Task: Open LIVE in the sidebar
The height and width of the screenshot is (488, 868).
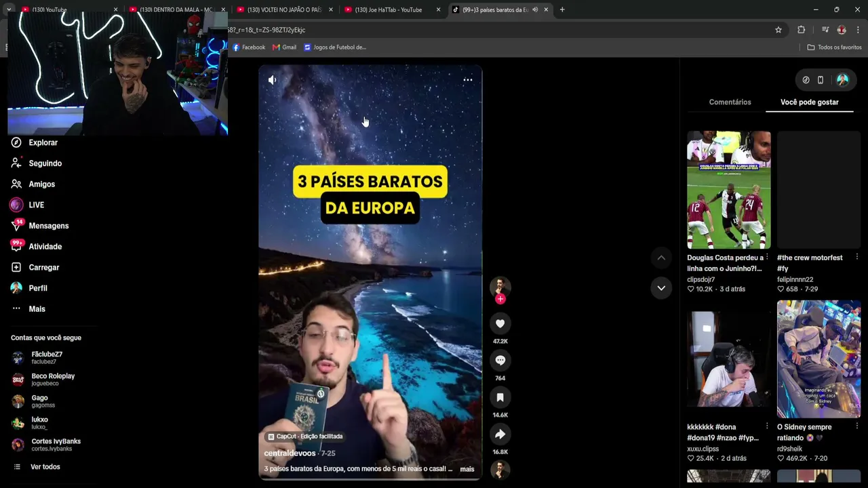Action: 37,205
